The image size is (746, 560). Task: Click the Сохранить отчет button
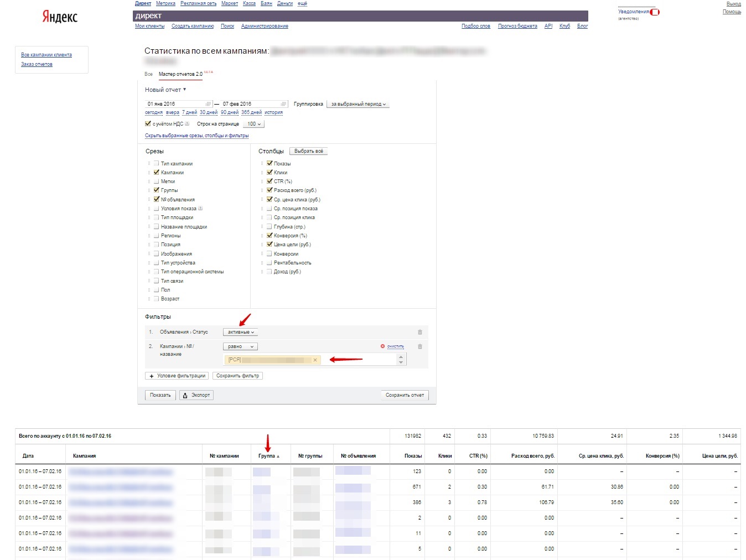click(405, 395)
